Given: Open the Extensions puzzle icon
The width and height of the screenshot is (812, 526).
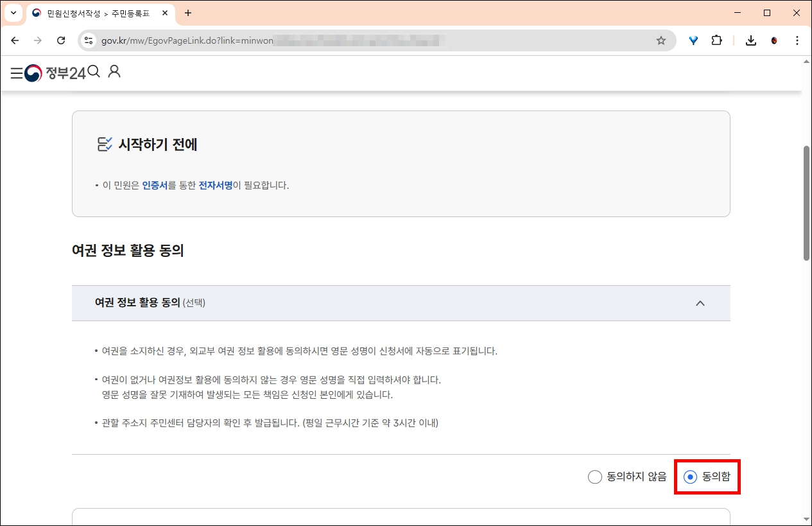Looking at the screenshot, I should [x=716, y=40].
